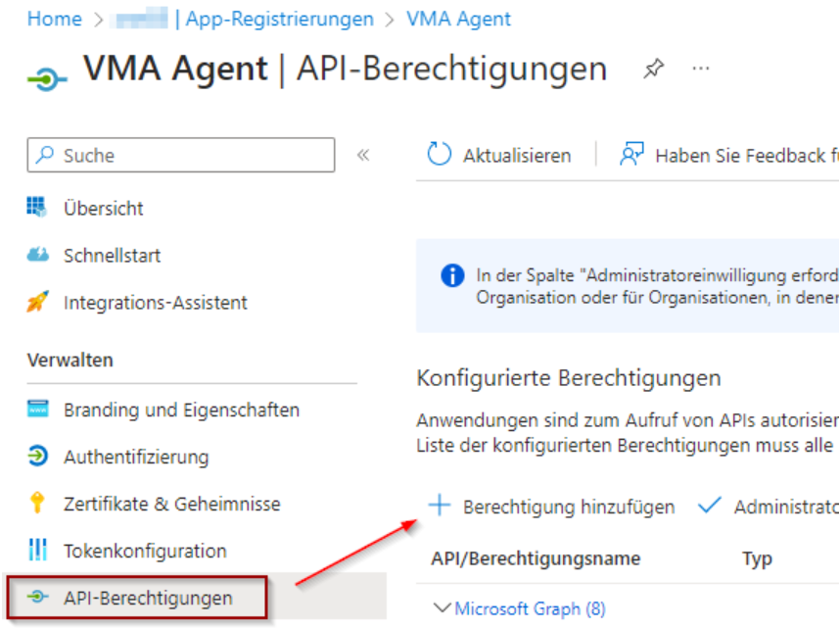The height and width of the screenshot is (630, 840).
Task: Expand or collapse the Microsoft Graph (8) chevron
Action: pos(442,607)
